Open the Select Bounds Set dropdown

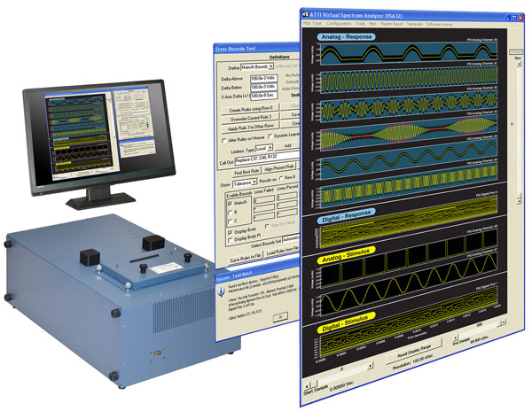291,239
